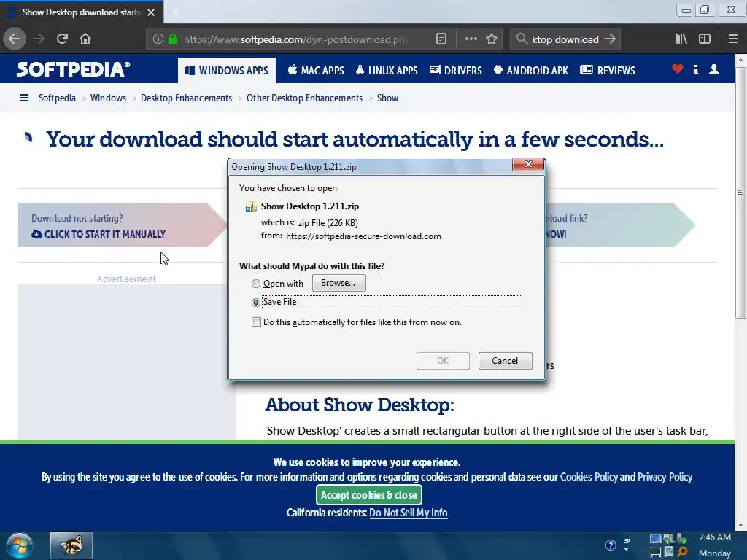Open the Android APK section
Image resolution: width=747 pixels, height=560 pixels.
531,71
